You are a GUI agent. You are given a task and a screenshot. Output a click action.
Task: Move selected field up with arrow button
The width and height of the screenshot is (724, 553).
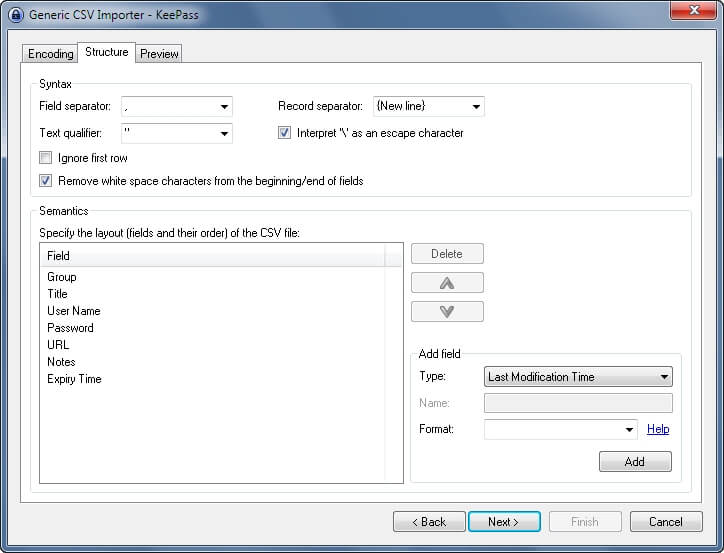[447, 283]
